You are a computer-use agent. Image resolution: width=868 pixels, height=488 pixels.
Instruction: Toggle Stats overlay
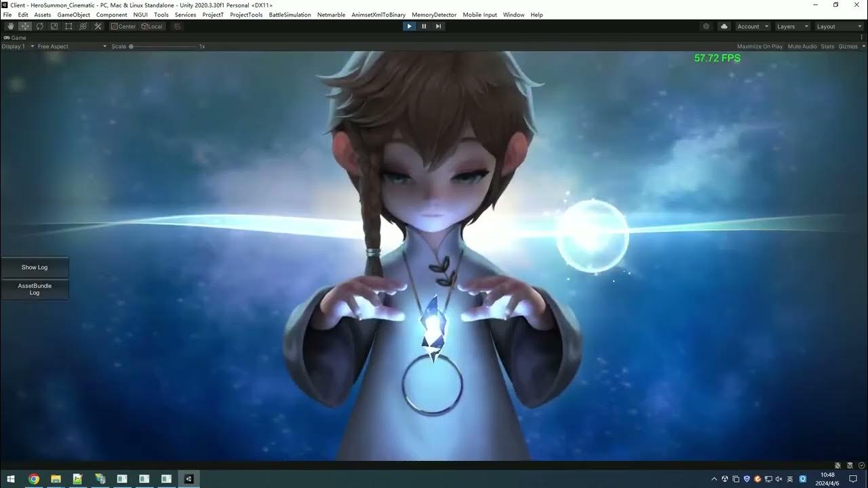[x=827, y=46]
